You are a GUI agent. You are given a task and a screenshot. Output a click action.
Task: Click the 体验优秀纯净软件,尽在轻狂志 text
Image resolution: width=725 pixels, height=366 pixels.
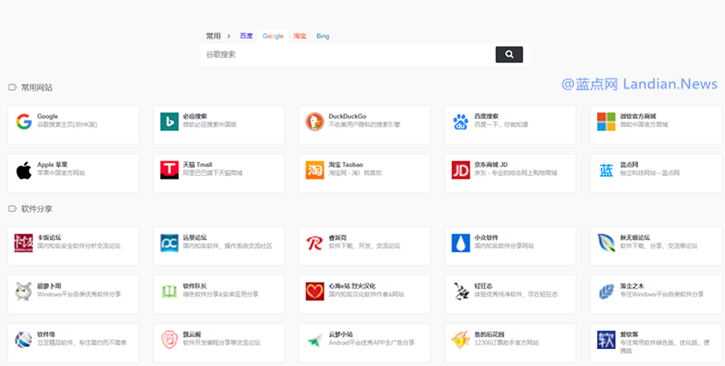tap(516, 294)
